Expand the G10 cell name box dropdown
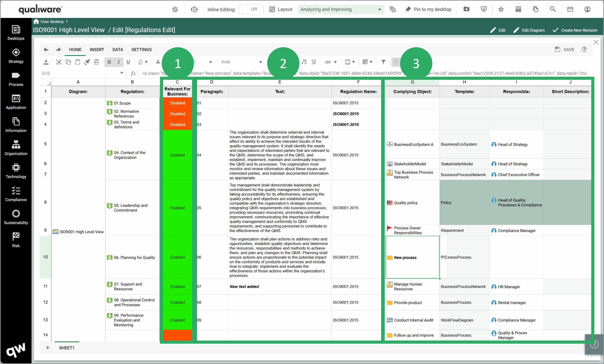The width and height of the screenshot is (604, 364). click(x=122, y=73)
